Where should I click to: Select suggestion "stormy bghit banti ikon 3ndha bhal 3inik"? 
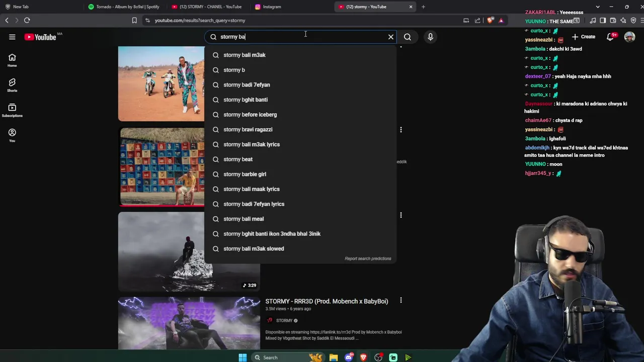click(x=300, y=234)
